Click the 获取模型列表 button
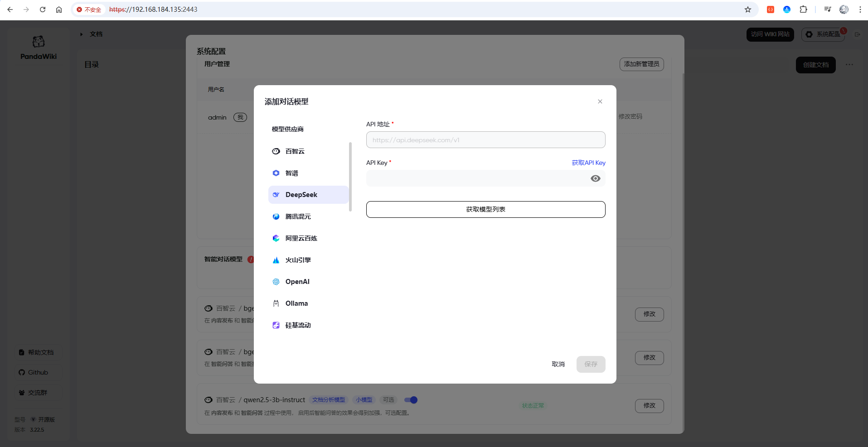Image resolution: width=868 pixels, height=447 pixels. pos(485,209)
